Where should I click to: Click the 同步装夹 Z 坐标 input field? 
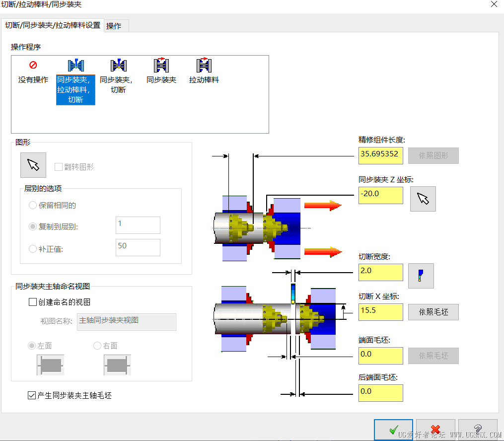tap(380, 196)
